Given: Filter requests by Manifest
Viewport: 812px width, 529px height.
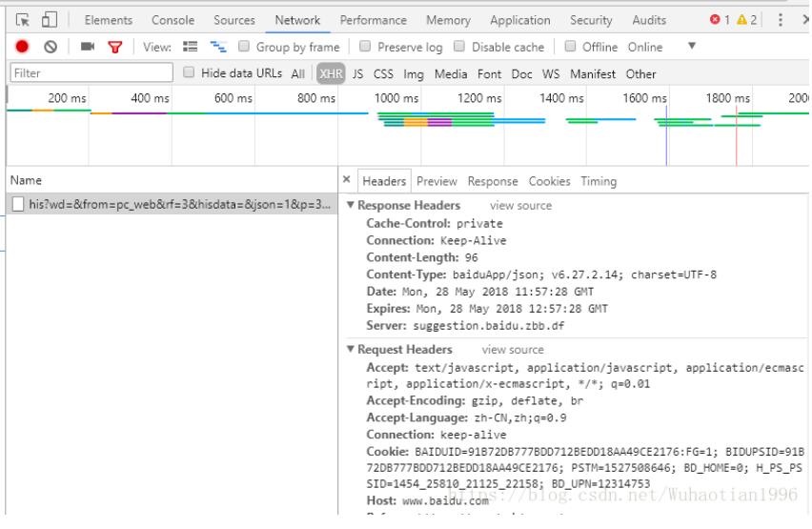Looking at the screenshot, I should pos(593,74).
